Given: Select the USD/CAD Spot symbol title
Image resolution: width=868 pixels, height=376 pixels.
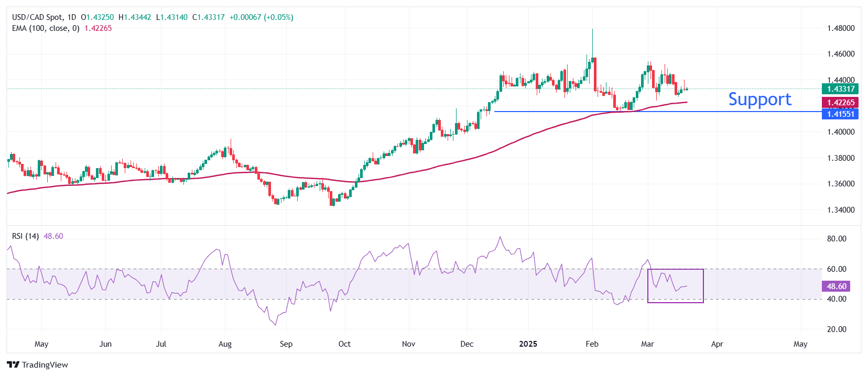Looking at the screenshot, I should click(37, 17).
